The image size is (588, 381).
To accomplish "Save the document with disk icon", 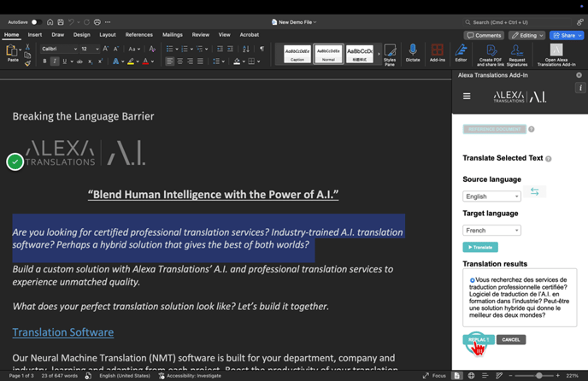I will coord(61,22).
